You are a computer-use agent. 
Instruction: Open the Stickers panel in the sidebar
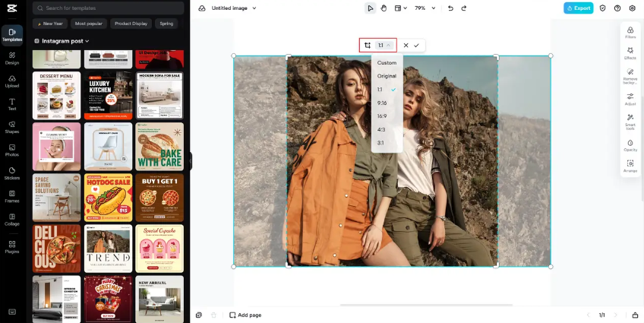tap(11, 173)
